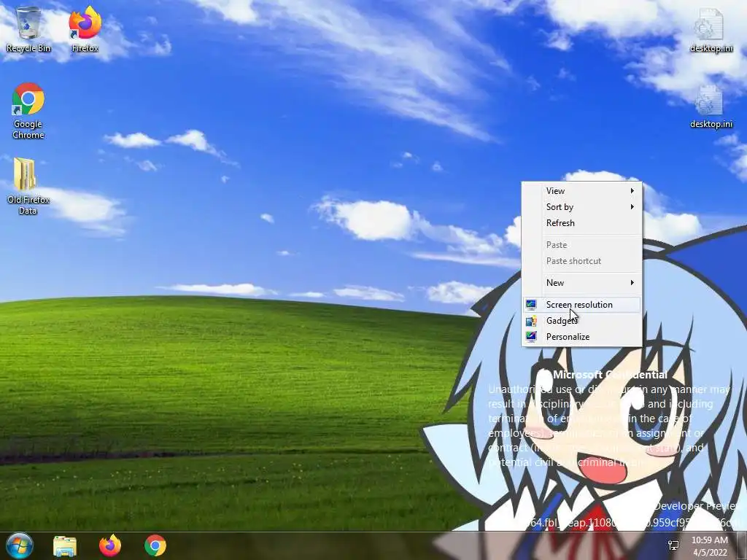Viewport: 747px width, 560px height.
Task: Choose Personalize in the context menu
Action: click(x=581, y=337)
